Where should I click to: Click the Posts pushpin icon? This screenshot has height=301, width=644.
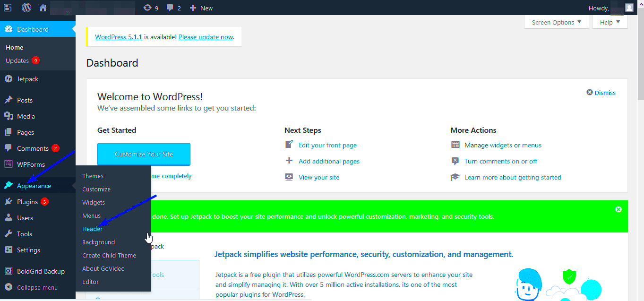(x=9, y=100)
